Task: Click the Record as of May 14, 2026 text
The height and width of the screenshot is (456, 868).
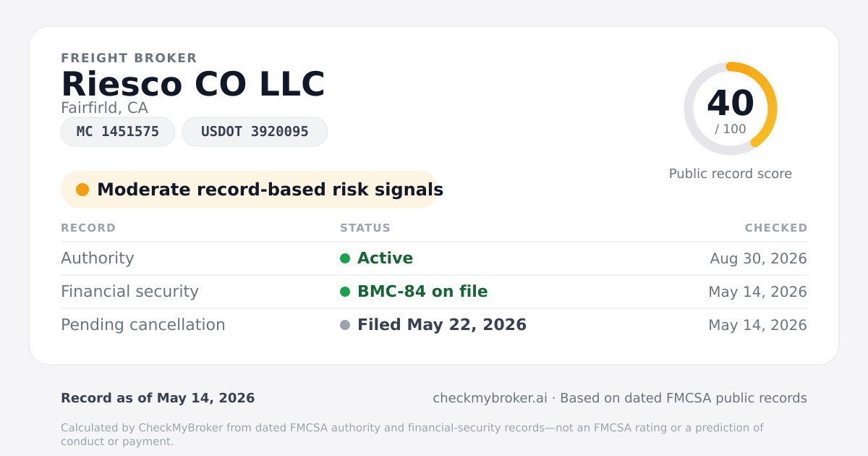Action: click(158, 398)
